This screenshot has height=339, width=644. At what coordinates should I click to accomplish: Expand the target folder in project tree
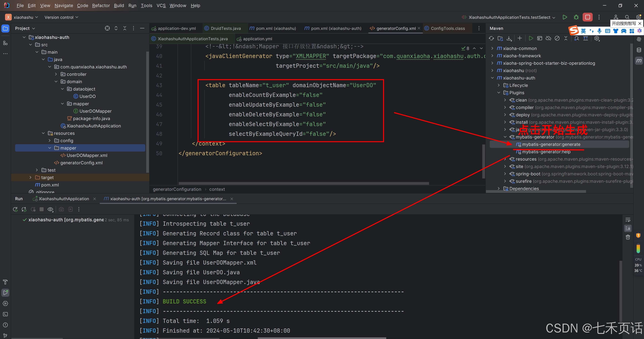[31, 177]
